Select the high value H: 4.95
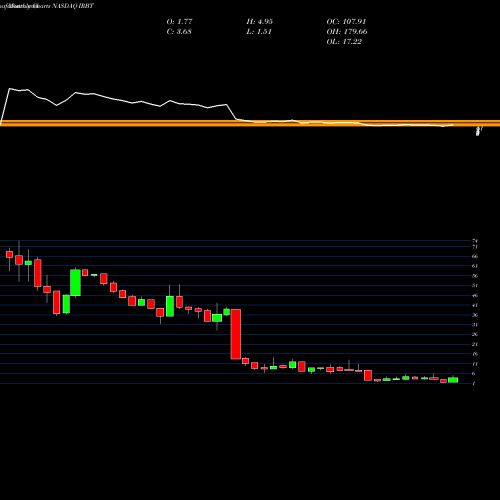The width and height of the screenshot is (500, 500). [260, 22]
